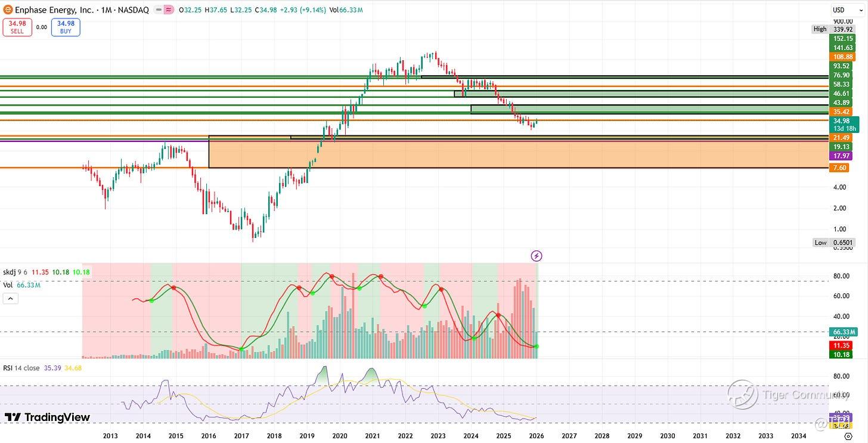Click the green 93.52 price axis label
Viewport: 868px width, 443px height.
842,66
